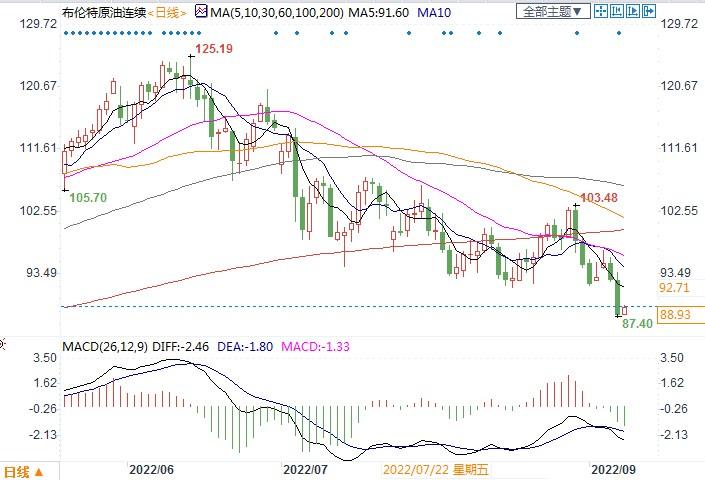Click the 2022/07 time axis label
Screen dimensions: 705x480
(x=305, y=470)
